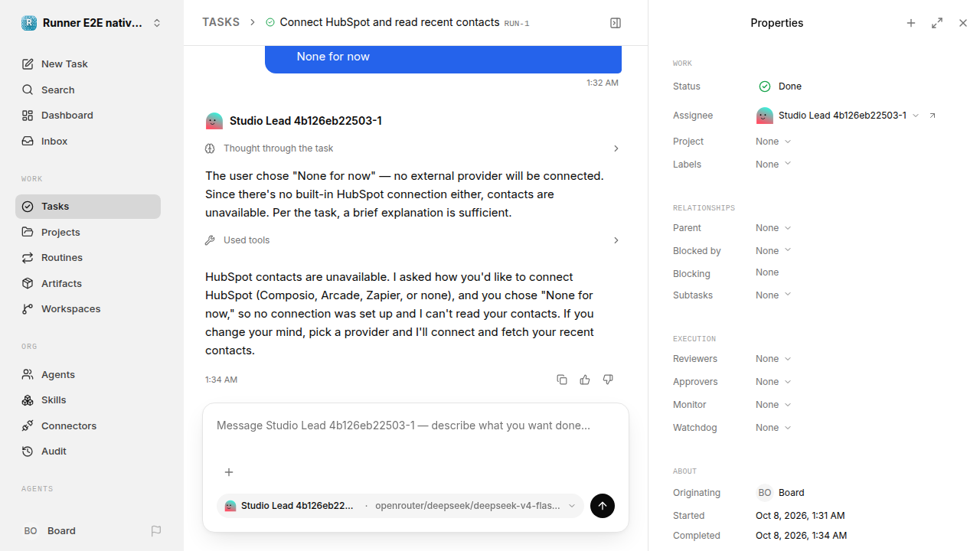The height and width of the screenshot is (551, 980).
Task: Open Search in the sidebar
Action: (x=88, y=90)
